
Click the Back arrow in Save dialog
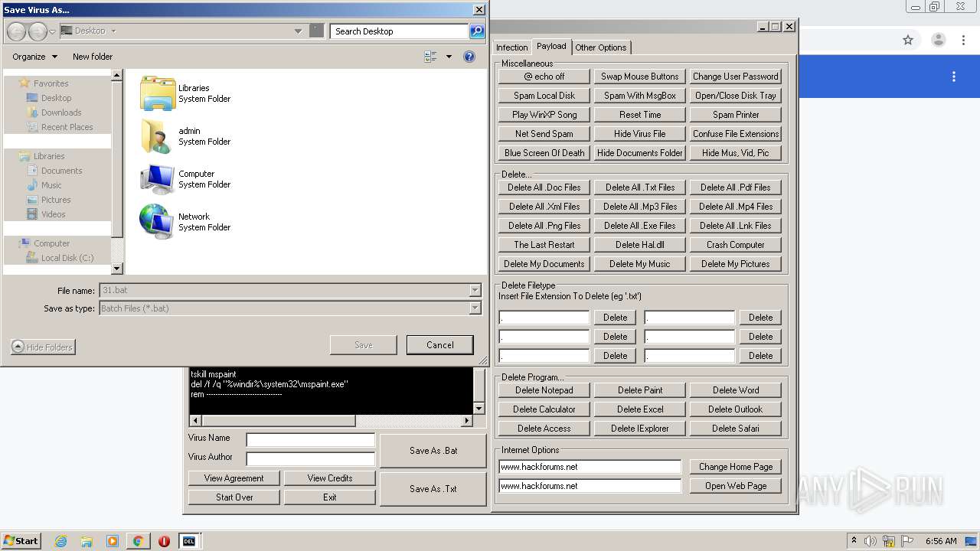[x=17, y=31]
